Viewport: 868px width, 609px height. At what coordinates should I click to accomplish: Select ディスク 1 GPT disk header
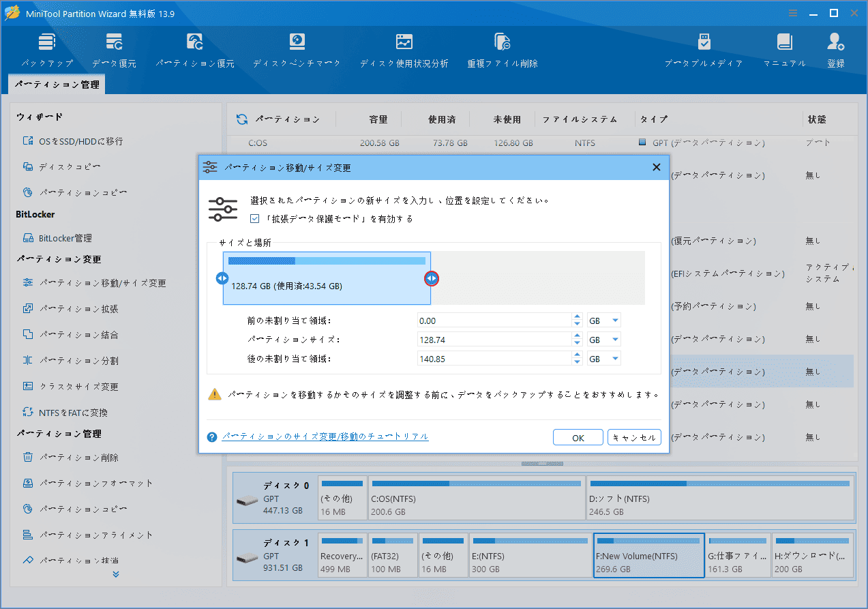(275, 556)
